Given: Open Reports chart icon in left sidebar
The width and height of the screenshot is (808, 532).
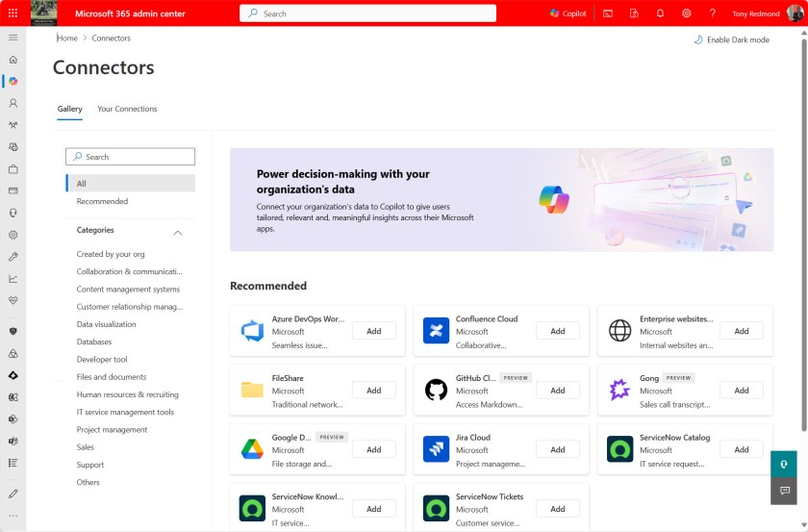Looking at the screenshot, I should click(13, 279).
